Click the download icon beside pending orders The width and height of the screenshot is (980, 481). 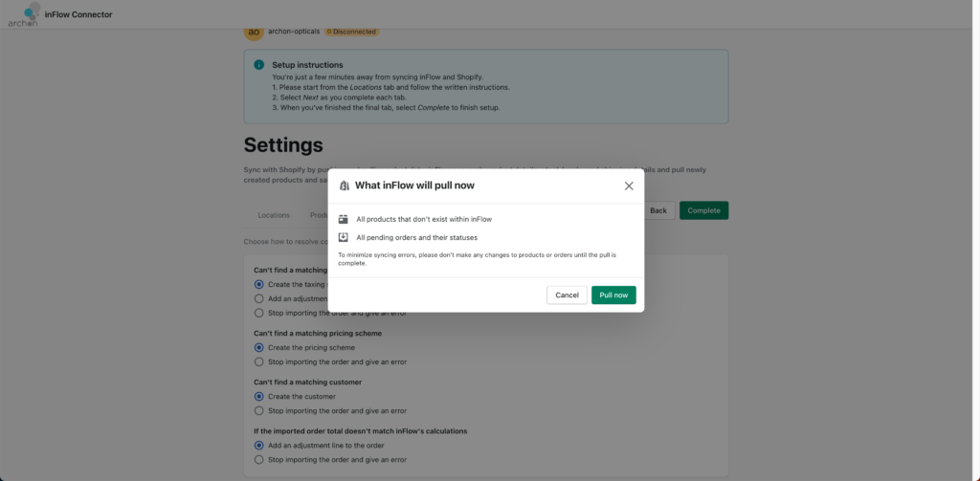coord(344,237)
